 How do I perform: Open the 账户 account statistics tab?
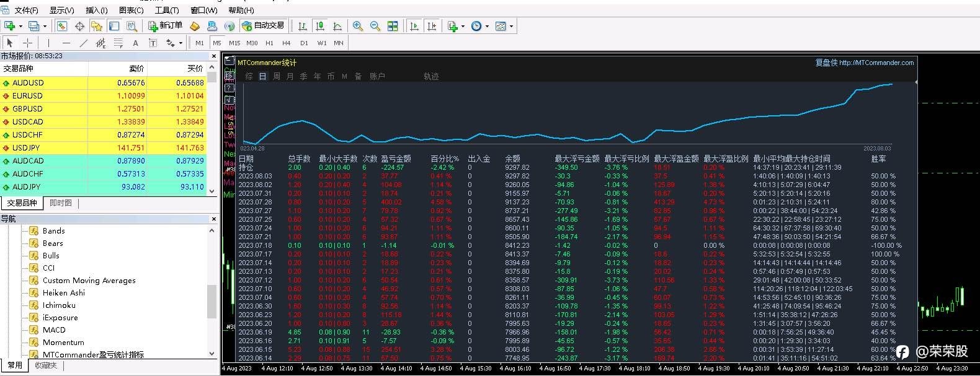coord(377,76)
